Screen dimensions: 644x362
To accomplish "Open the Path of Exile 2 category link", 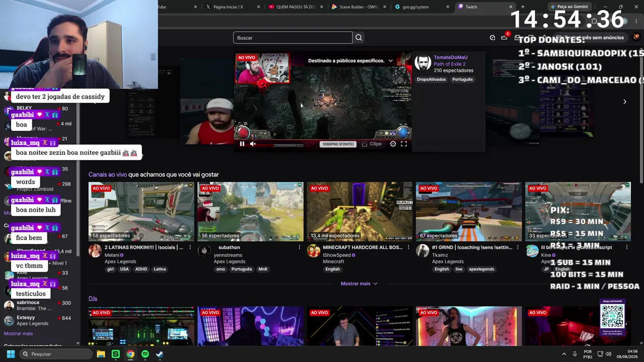I will (449, 64).
